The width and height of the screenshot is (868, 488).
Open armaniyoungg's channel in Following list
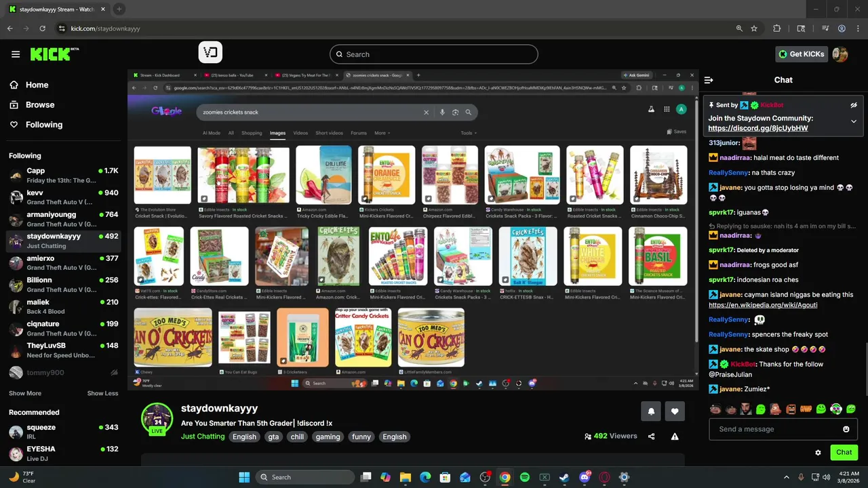(64, 219)
